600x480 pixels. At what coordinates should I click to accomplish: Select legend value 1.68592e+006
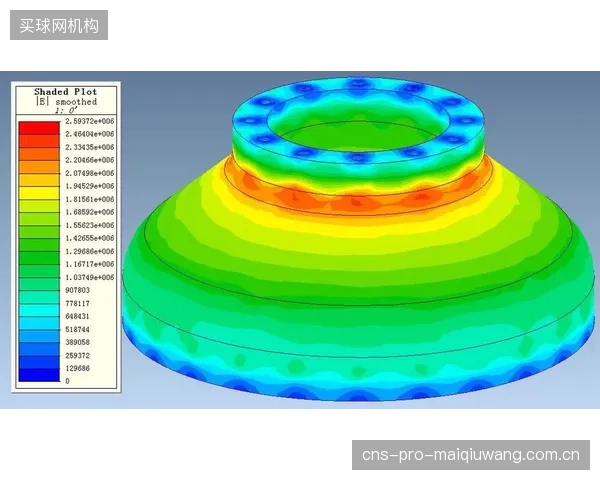90,212
